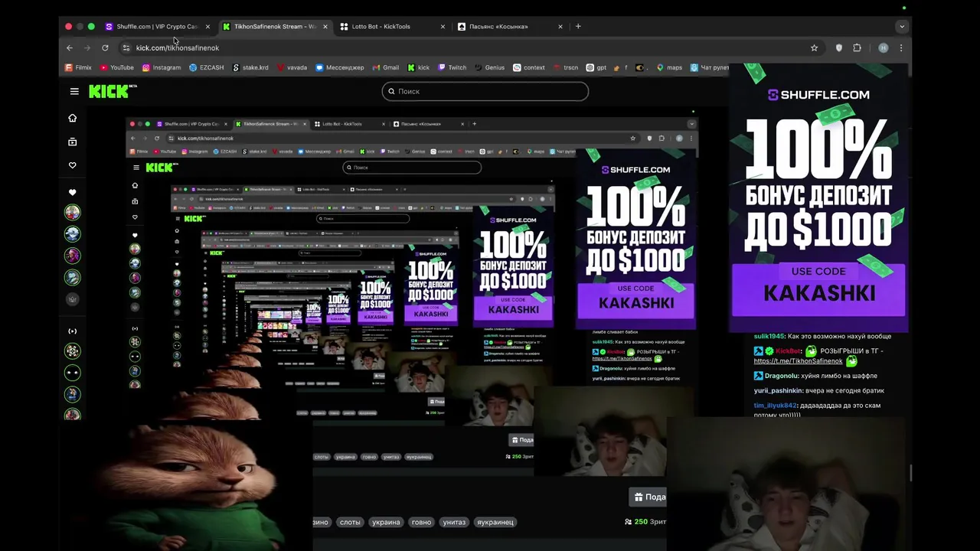Go to Kick Home via house icon
980x551 pixels.
73,118
